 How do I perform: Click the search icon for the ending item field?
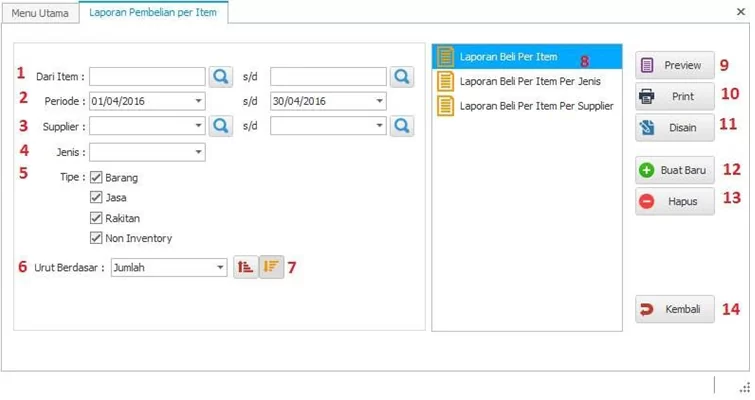click(x=401, y=76)
